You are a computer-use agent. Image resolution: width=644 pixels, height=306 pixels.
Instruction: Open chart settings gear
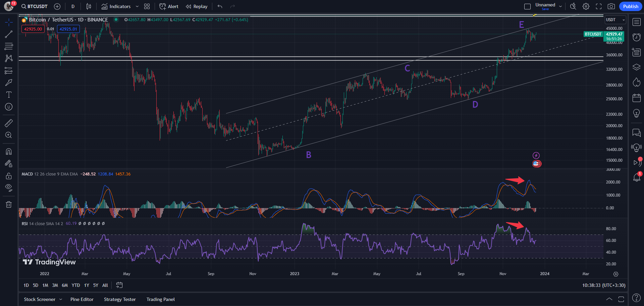(x=586, y=6)
